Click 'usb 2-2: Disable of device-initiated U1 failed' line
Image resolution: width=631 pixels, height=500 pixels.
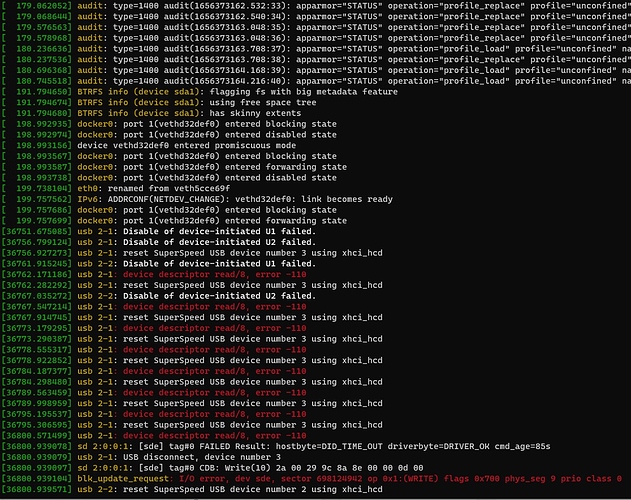[x=159, y=264]
